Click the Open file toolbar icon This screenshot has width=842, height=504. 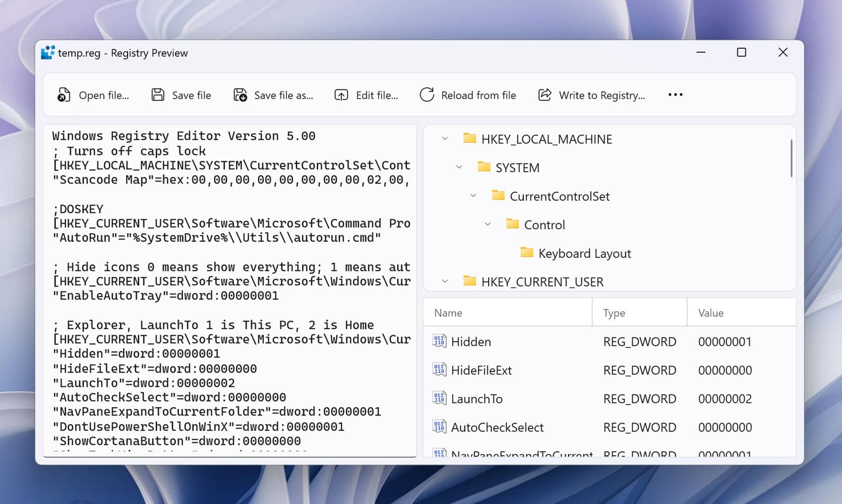click(63, 94)
